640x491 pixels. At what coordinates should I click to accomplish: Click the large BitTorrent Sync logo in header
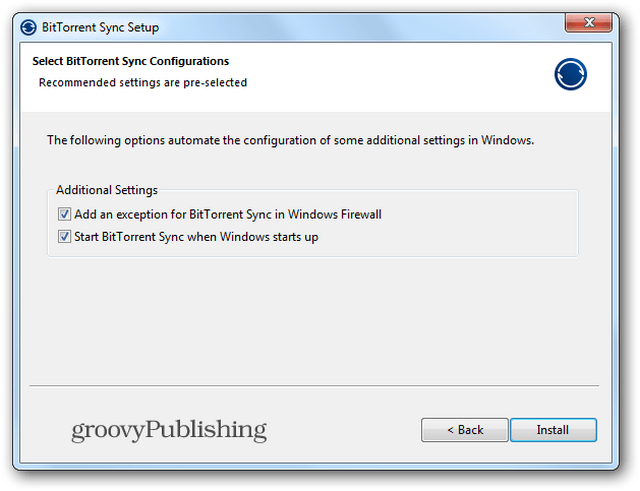coord(570,74)
